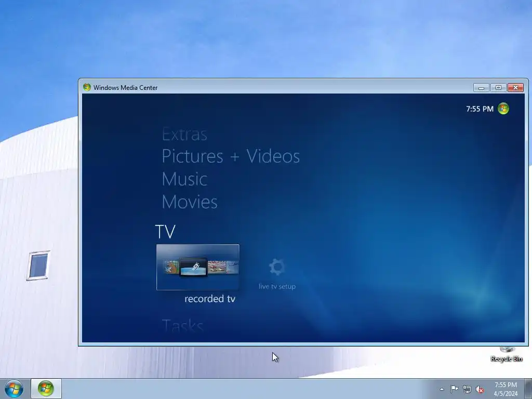Click the muted speaker volume icon
This screenshot has height=399, width=532.
click(480, 390)
